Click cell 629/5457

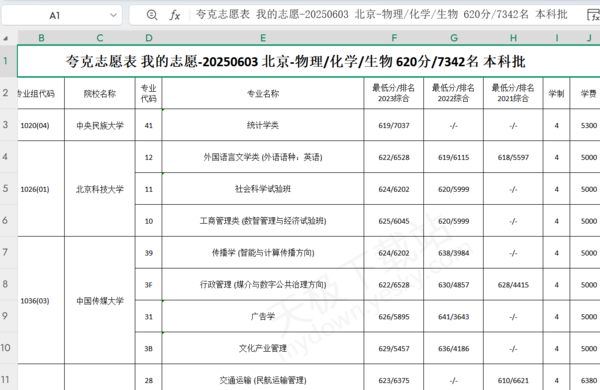point(394,348)
